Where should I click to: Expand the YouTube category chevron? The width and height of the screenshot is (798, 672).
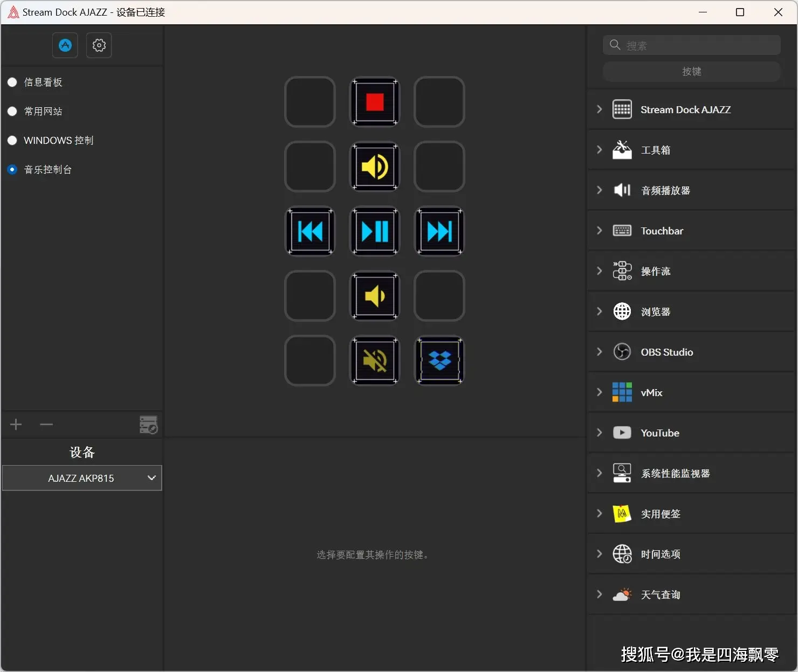(599, 433)
